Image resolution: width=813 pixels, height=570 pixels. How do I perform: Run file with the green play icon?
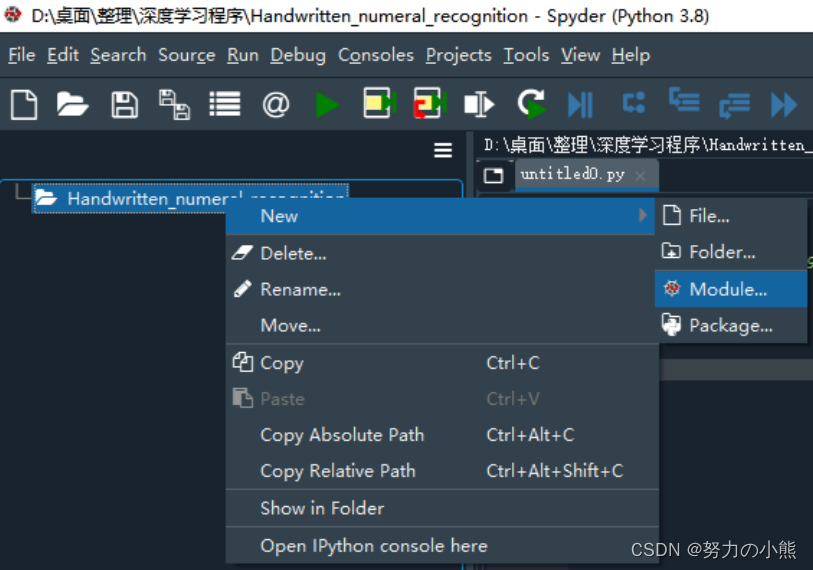(327, 105)
